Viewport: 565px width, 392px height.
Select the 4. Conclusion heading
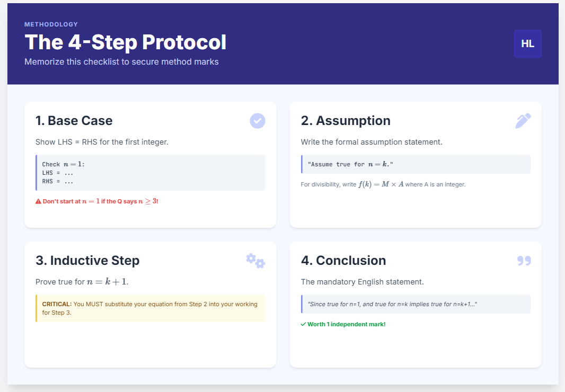point(343,261)
